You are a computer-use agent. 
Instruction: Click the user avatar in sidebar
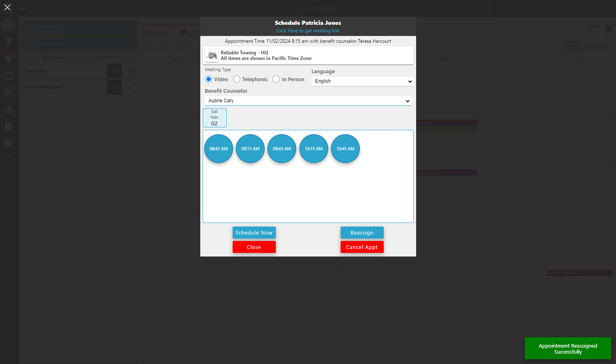click(x=8, y=26)
